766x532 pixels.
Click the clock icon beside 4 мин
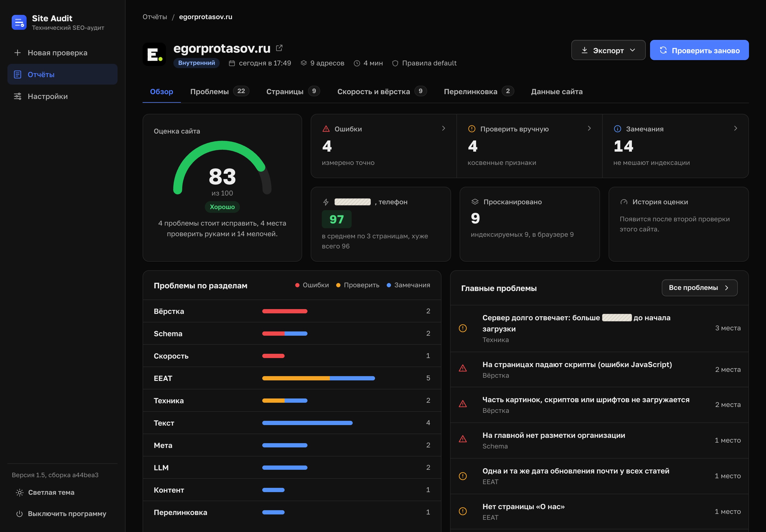pyautogui.click(x=357, y=63)
